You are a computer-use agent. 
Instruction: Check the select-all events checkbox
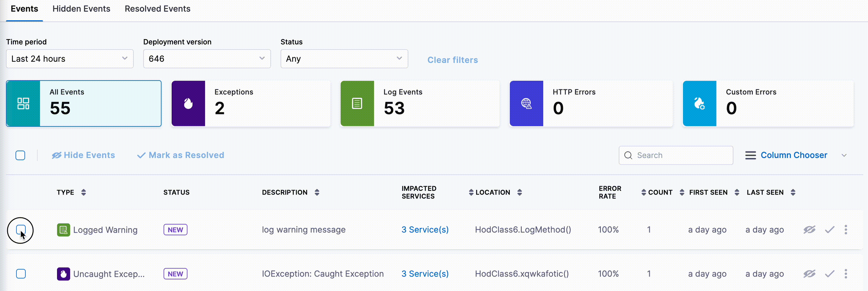point(20,155)
